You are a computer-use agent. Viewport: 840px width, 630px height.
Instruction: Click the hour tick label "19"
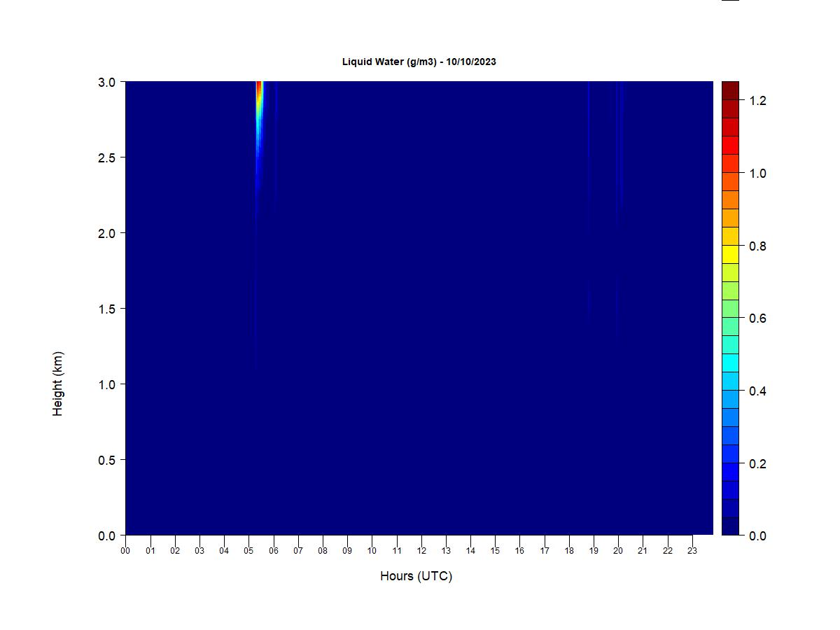click(594, 551)
